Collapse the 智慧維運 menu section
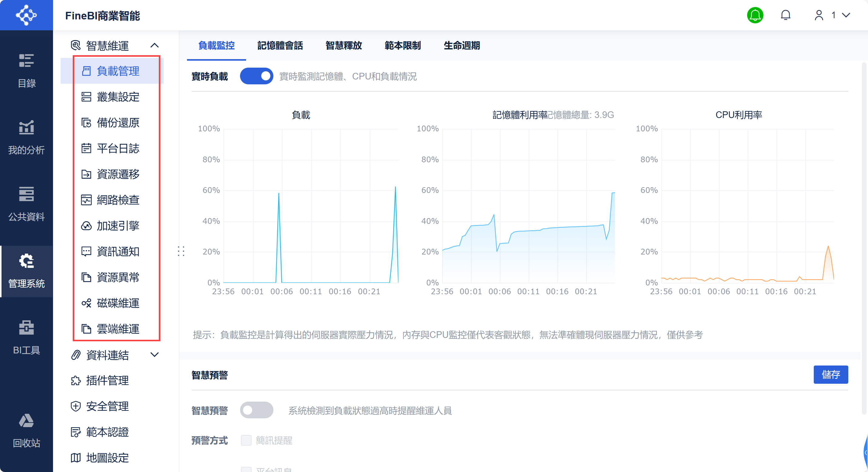This screenshot has height=472, width=868. point(155,45)
